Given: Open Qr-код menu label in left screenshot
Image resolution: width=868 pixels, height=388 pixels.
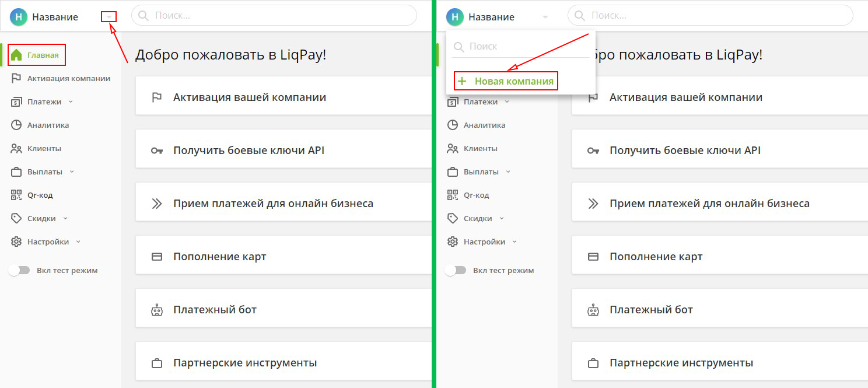Looking at the screenshot, I should point(40,195).
